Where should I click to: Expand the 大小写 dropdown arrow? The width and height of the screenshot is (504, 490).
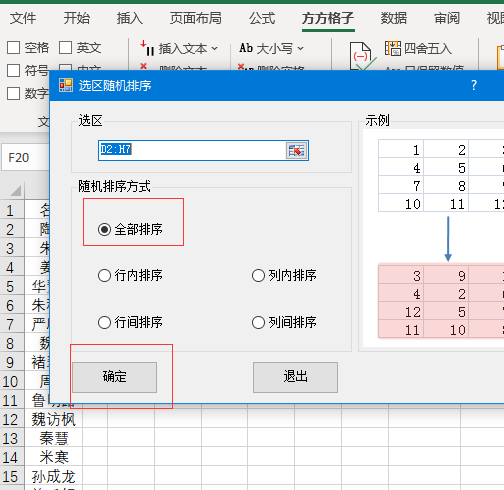(300, 49)
